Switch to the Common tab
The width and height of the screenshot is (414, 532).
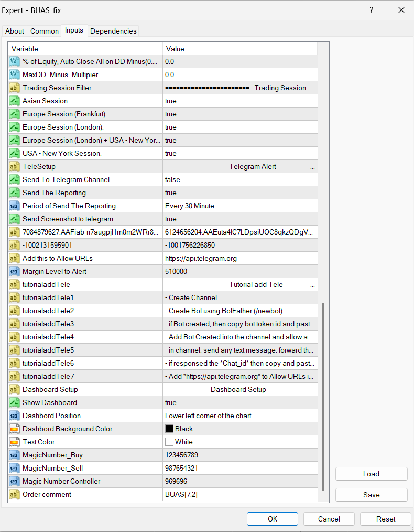pos(45,31)
